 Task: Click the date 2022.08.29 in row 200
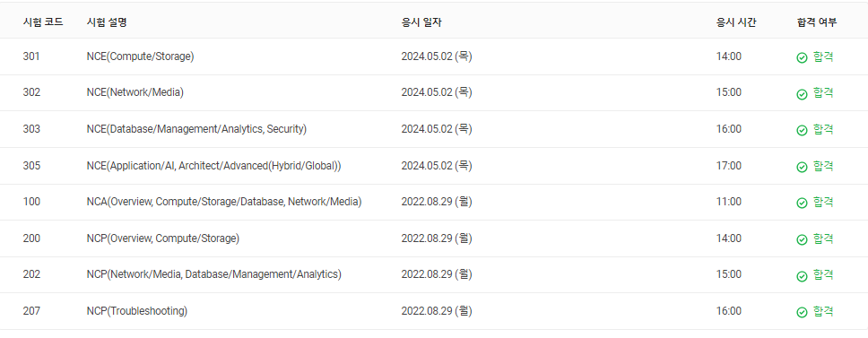point(437,238)
